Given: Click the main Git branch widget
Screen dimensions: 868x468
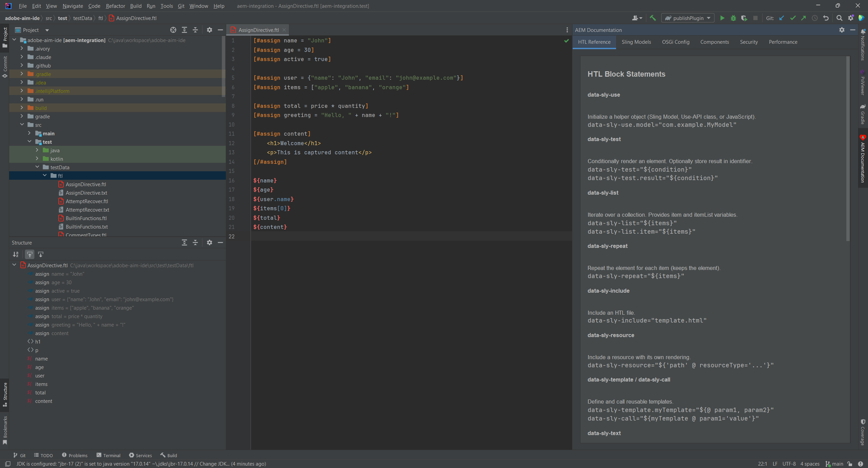Looking at the screenshot, I should [x=834, y=464].
